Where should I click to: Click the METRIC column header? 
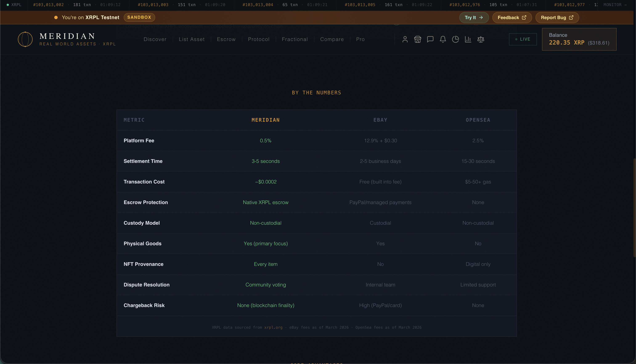click(134, 120)
